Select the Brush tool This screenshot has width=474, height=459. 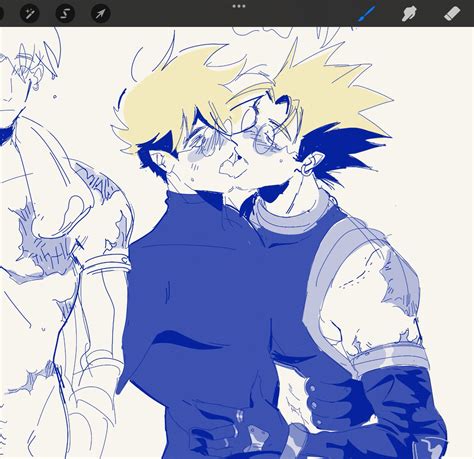click(366, 14)
